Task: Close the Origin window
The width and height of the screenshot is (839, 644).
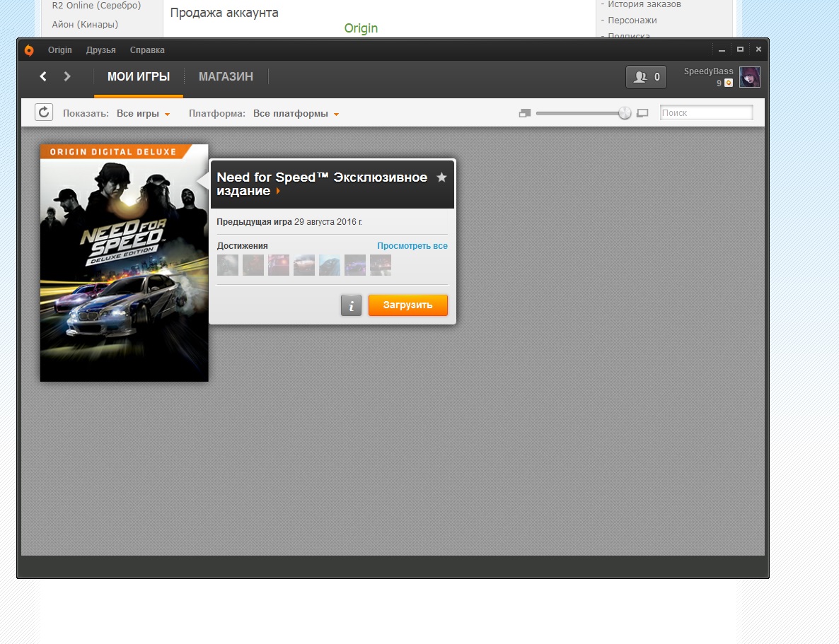Action: (x=758, y=49)
